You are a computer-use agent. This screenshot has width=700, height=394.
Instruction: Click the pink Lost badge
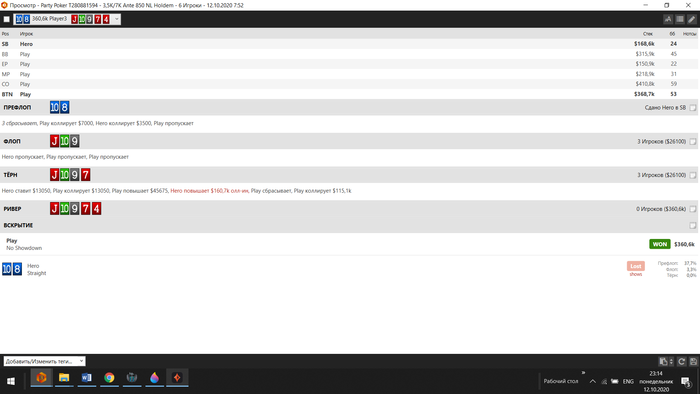[x=636, y=266]
